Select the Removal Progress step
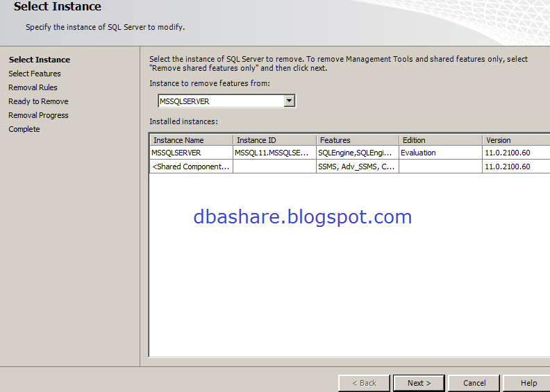 (x=39, y=115)
